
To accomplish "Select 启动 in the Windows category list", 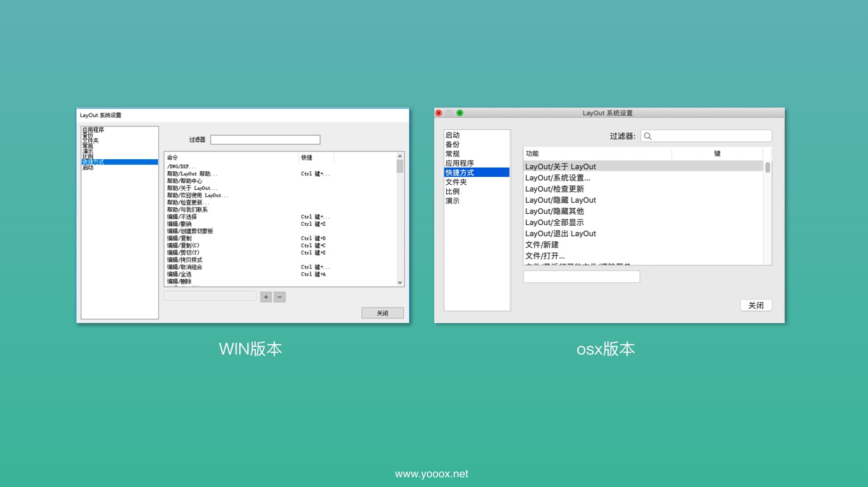I will click(x=88, y=168).
